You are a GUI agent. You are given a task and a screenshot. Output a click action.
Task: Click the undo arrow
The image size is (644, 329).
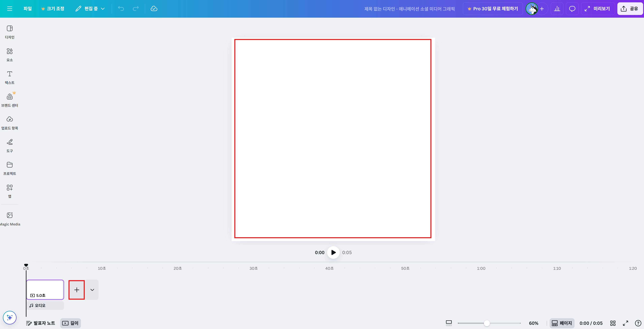point(121,9)
